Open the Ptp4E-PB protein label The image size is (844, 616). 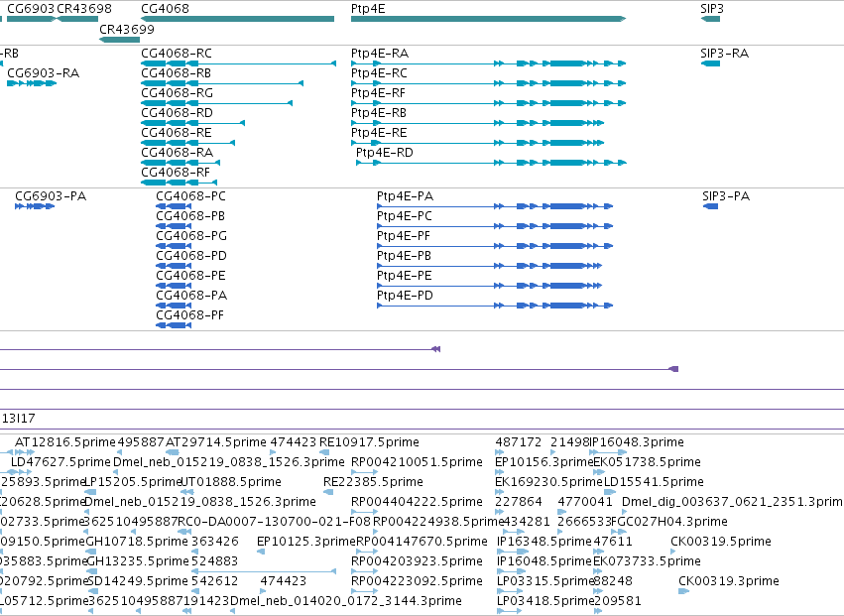click(405, 256)
